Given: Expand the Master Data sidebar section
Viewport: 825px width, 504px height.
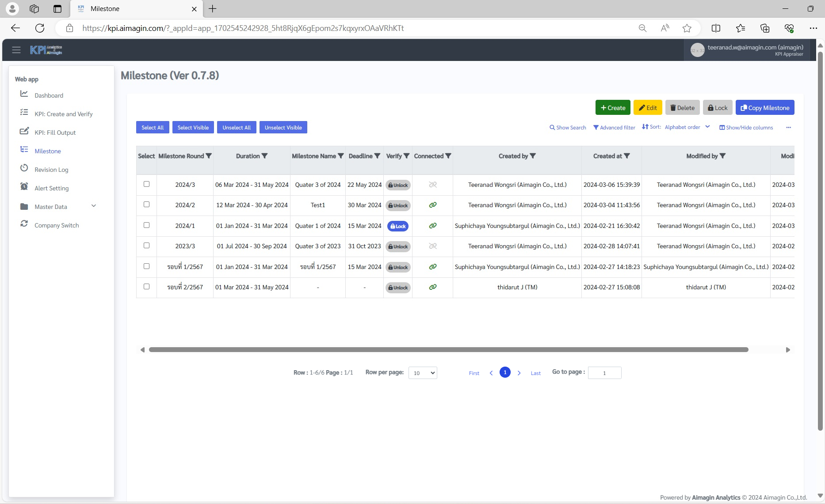Looking at the screenshot, I should coord(93,206).
